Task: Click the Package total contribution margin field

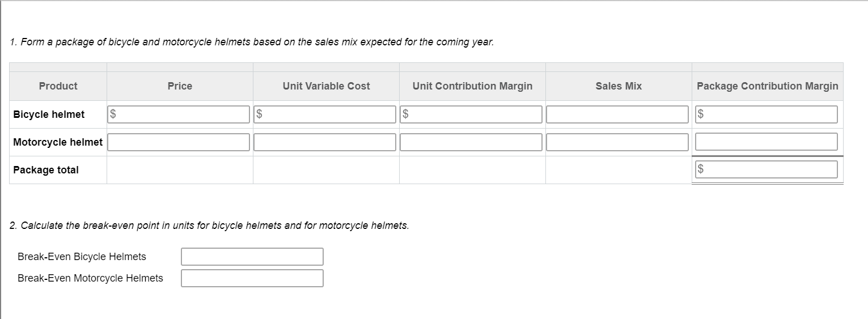Action: point(767,169)
